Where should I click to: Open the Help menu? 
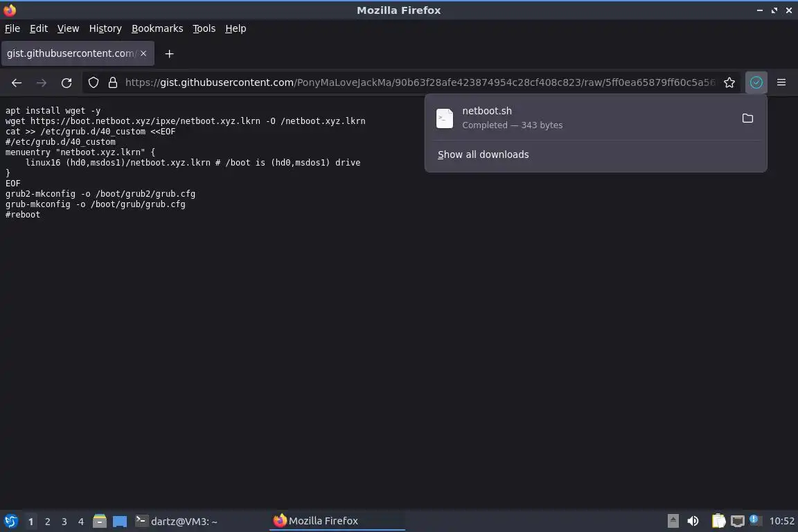[236, 28]
